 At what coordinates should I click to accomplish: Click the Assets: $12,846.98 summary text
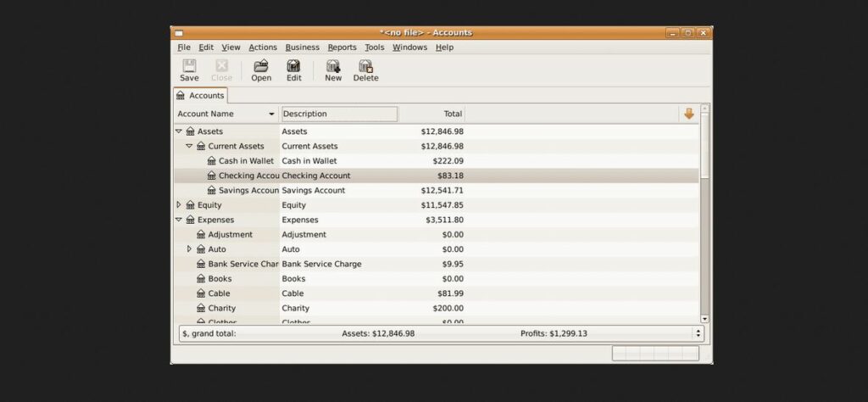click(378, 333)
